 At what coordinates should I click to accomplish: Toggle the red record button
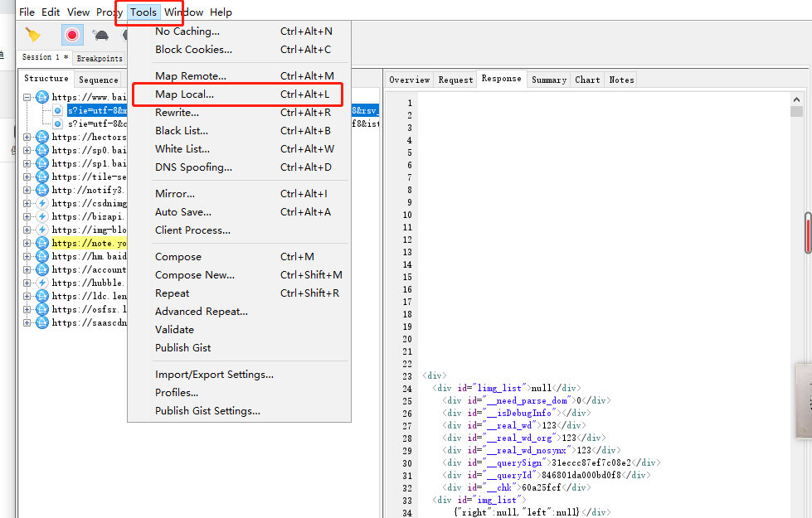72,35
